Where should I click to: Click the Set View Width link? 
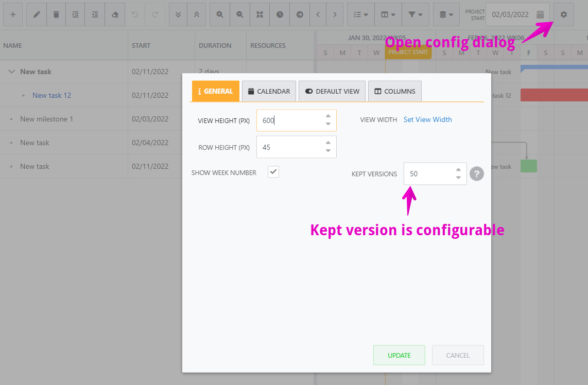pyautogui.click(x=427, y=119)
